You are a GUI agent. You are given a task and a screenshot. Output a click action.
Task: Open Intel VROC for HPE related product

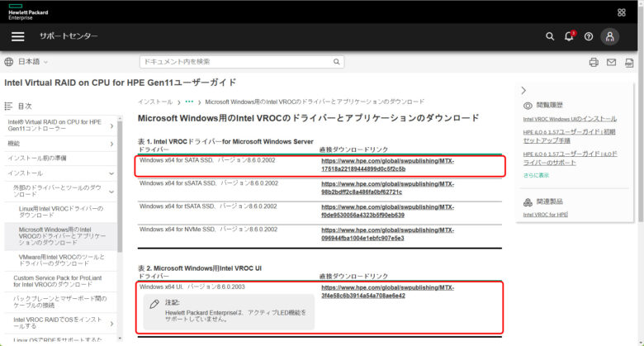click(x=546, y=215)
